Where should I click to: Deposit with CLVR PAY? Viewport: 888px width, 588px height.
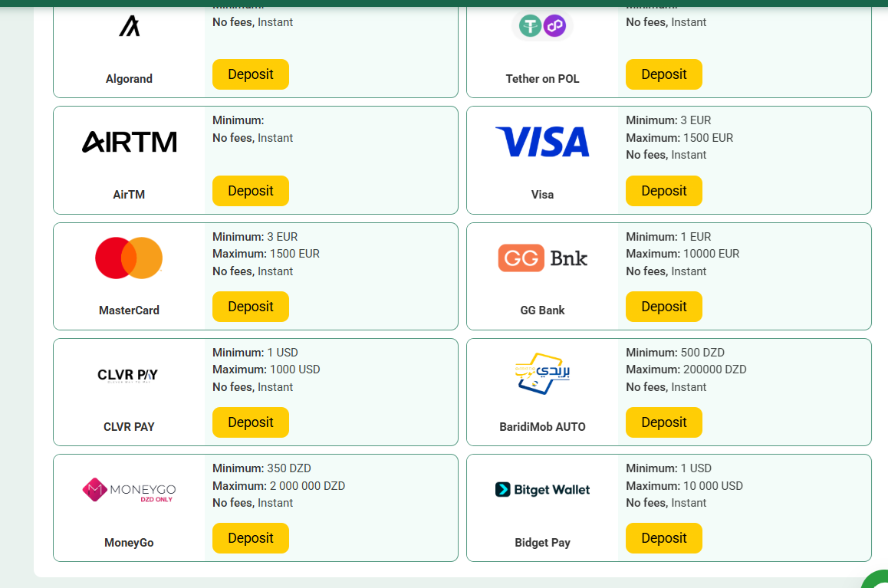click(x=250, y=422)
